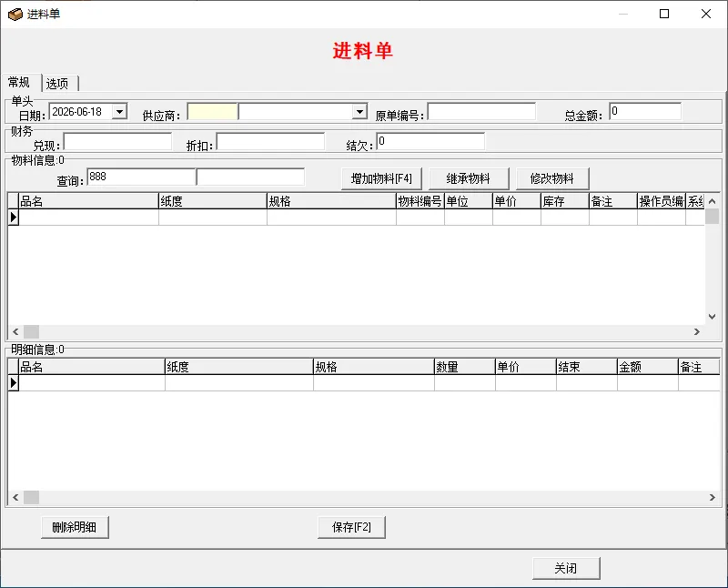Click the 修改物料 button
Viewport: 728px width, 588px height.
tap(552, 178)
